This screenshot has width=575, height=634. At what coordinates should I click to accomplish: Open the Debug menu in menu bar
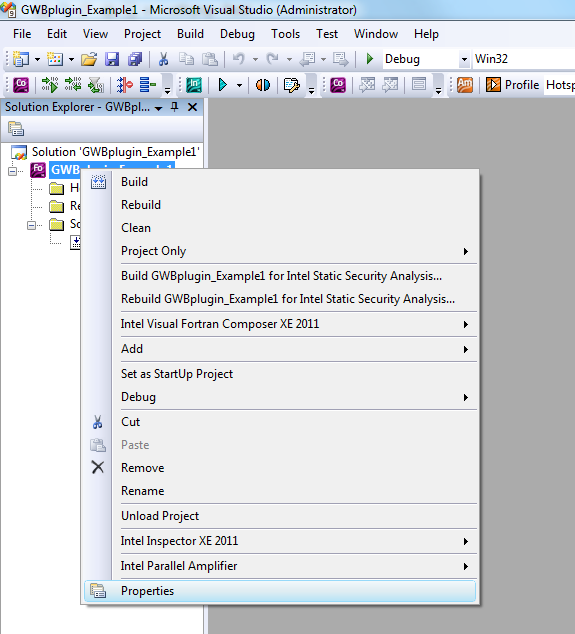point(237,34)
